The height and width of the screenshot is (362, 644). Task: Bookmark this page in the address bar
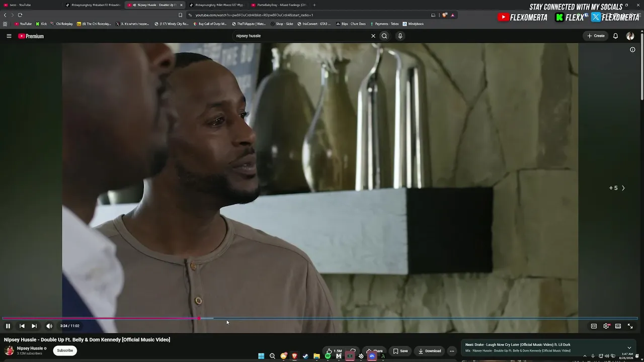tap(181, 15)
